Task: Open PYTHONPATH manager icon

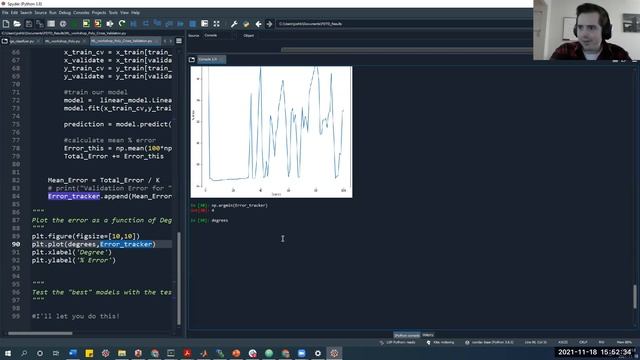Action: pyautogui.click(x=246, y=24)
